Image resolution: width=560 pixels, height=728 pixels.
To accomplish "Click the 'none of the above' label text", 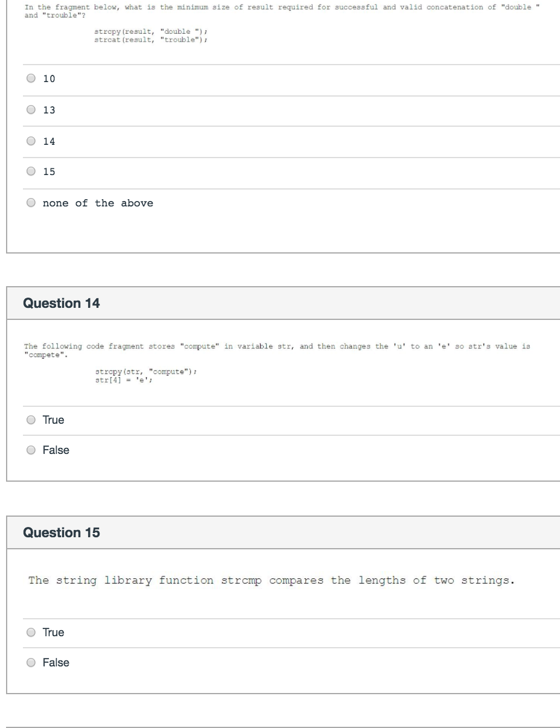I will [x=98, y=203].
